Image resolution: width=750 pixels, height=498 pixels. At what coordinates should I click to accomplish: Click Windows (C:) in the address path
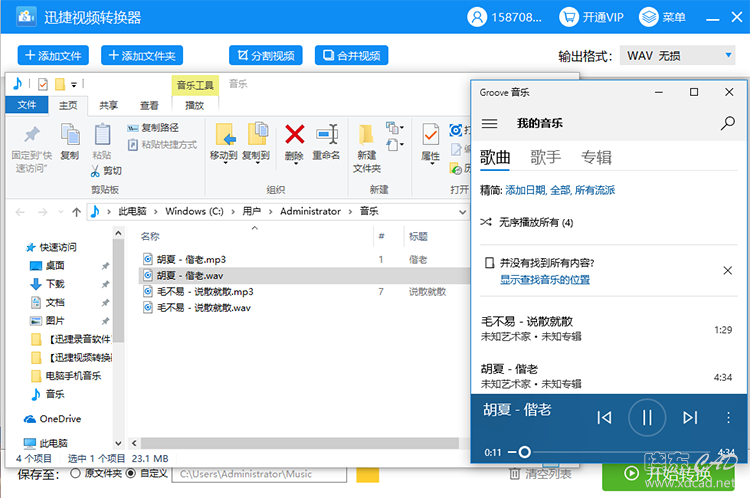tap(194, 211)
